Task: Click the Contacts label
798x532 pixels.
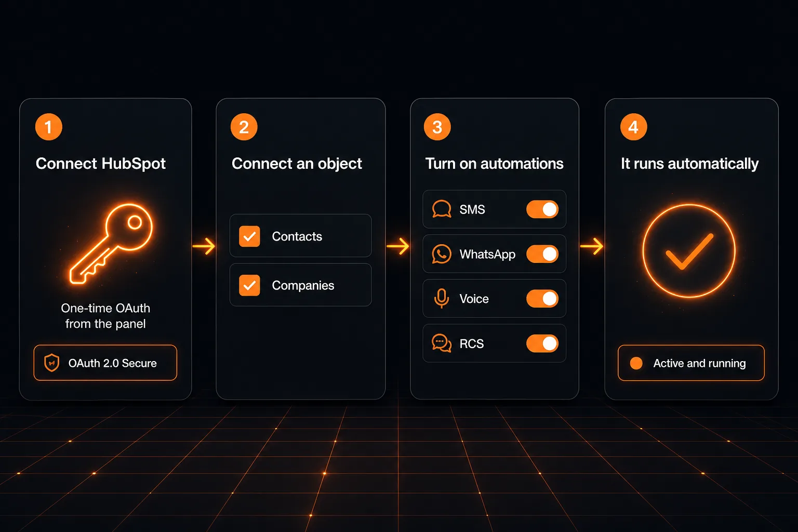Action: [x=297, y=236]
